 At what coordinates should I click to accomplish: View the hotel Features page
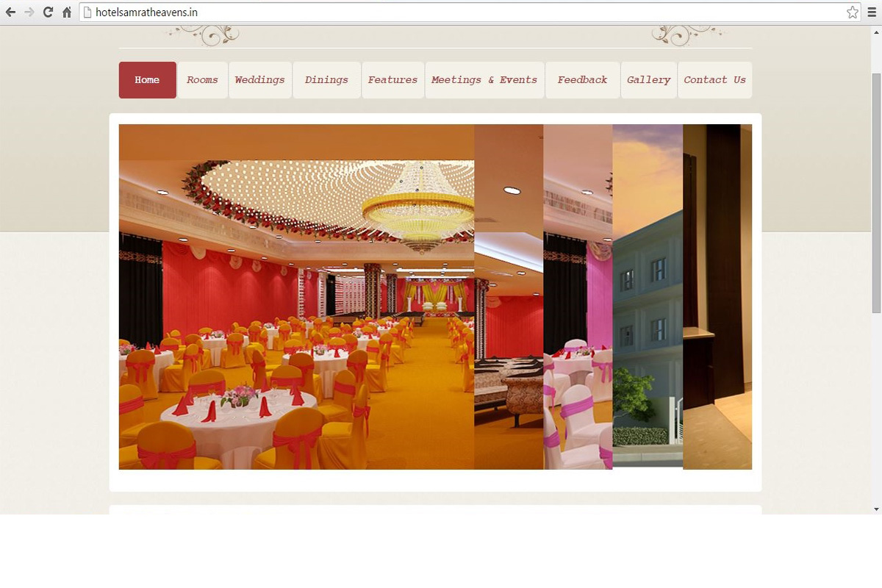pyautogui.click(x=392, y=80)
